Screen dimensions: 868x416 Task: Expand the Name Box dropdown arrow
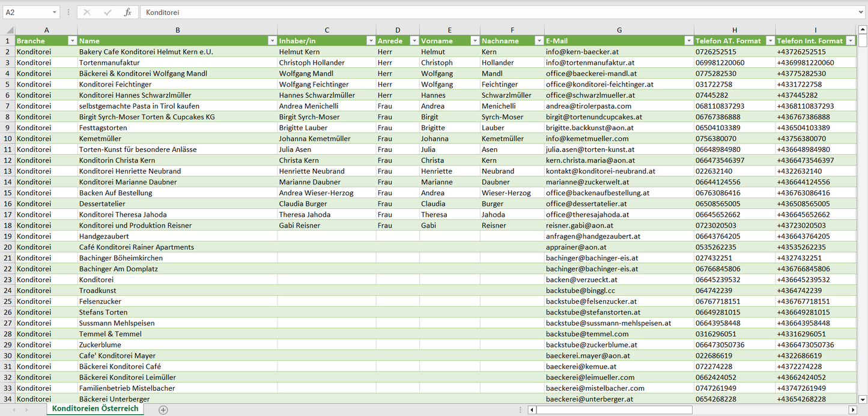tap(54, 12)
